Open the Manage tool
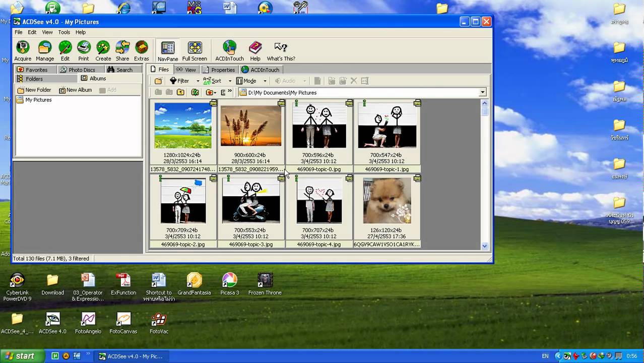Viewport: 644px width, 363px height. (45, 51)
